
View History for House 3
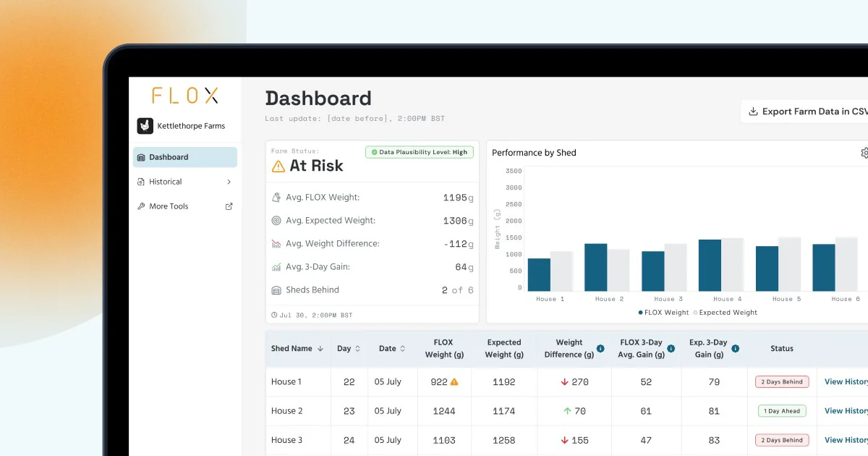click(x=846, y=440)
